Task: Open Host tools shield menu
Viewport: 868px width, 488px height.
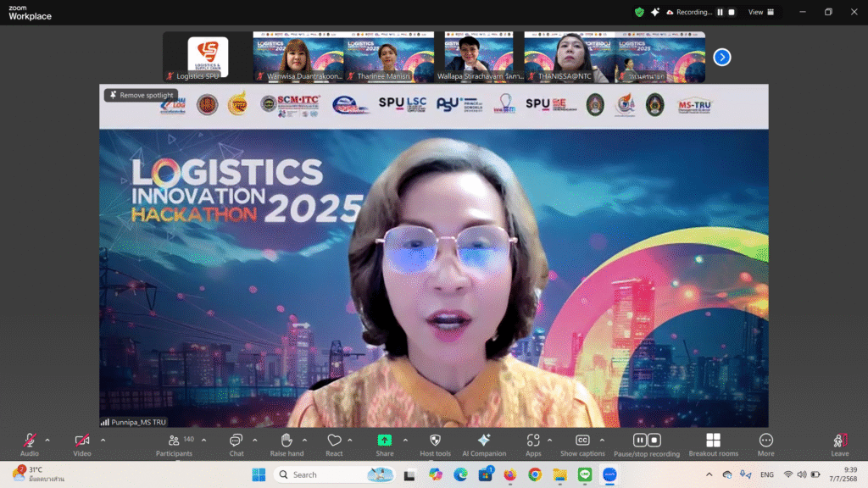Action: click(435, 444)
